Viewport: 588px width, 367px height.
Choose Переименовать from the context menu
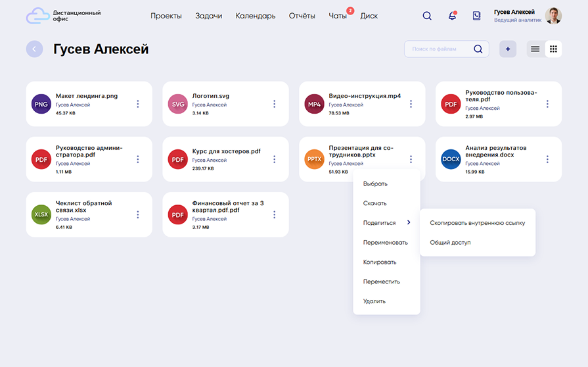[385, 243]
